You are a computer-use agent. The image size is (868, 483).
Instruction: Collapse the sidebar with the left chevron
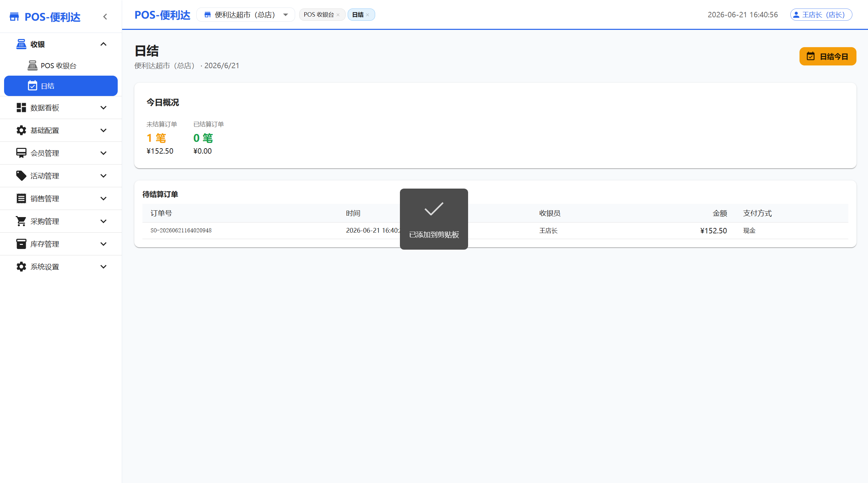click(105, 17)
